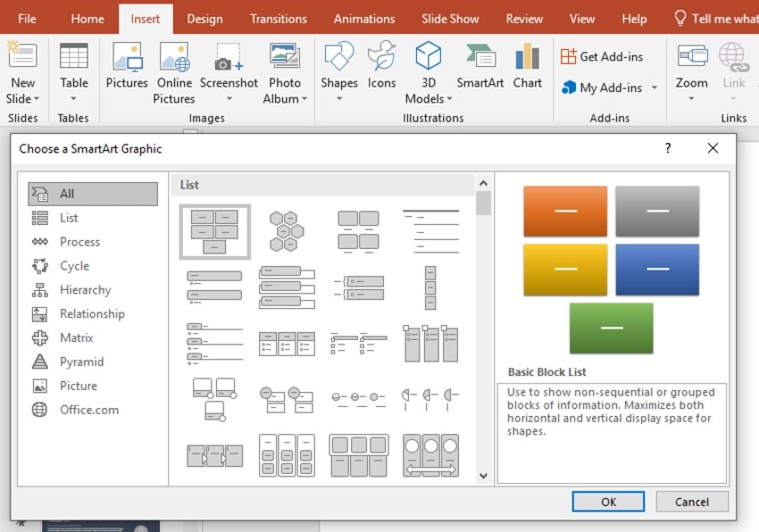Select the Hierarchy category

[x=85, y=290]
